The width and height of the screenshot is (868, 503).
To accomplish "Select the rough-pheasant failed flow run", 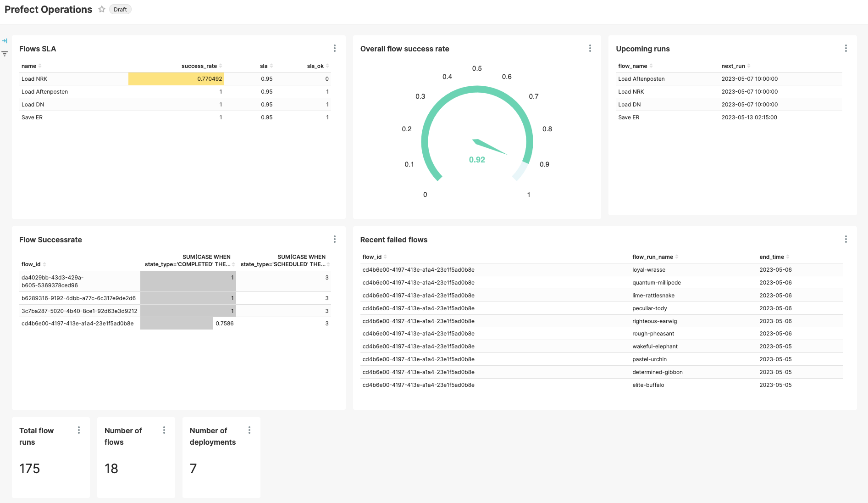I will point(653,334).
